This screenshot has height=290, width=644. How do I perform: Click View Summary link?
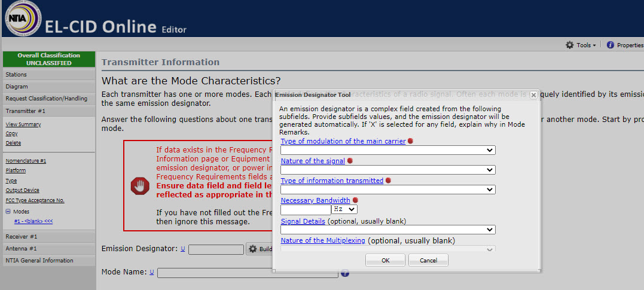click(x=23, y=124)
